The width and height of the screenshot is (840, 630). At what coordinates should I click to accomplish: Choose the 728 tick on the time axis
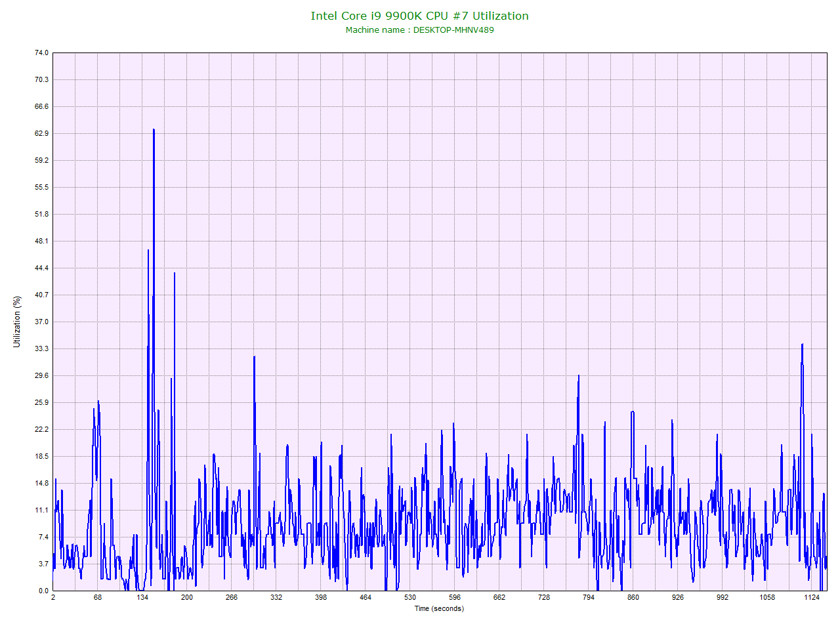[x=544, y=597]
